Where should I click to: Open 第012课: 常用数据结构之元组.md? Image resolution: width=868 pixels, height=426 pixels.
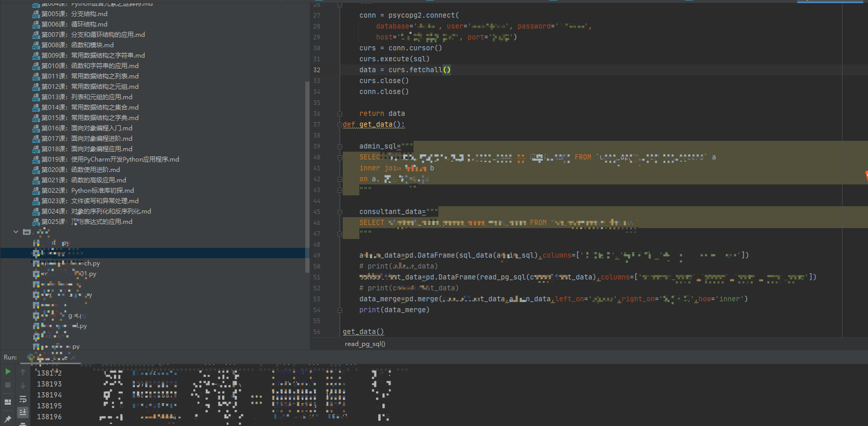(90, 87)
